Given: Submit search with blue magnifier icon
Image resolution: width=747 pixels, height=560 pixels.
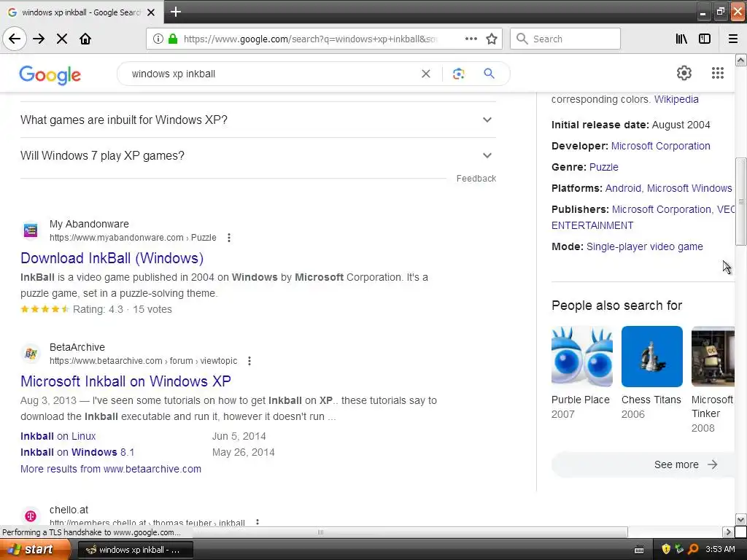Looking at the screenshot, I should (489, 74).
